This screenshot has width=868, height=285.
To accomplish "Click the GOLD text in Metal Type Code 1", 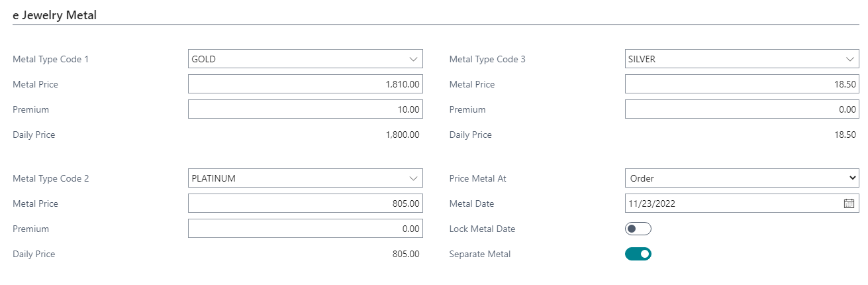I will 204,59.
